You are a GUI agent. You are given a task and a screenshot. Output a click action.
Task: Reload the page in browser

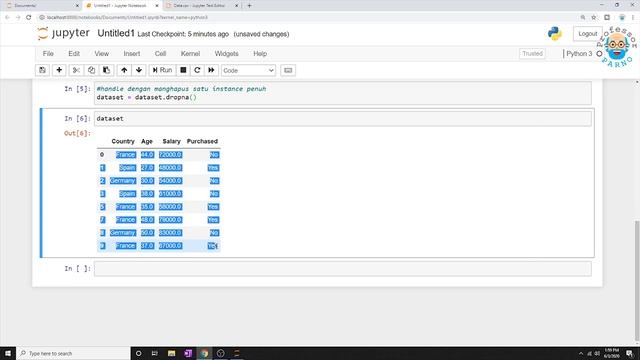(x=29, y=17)
